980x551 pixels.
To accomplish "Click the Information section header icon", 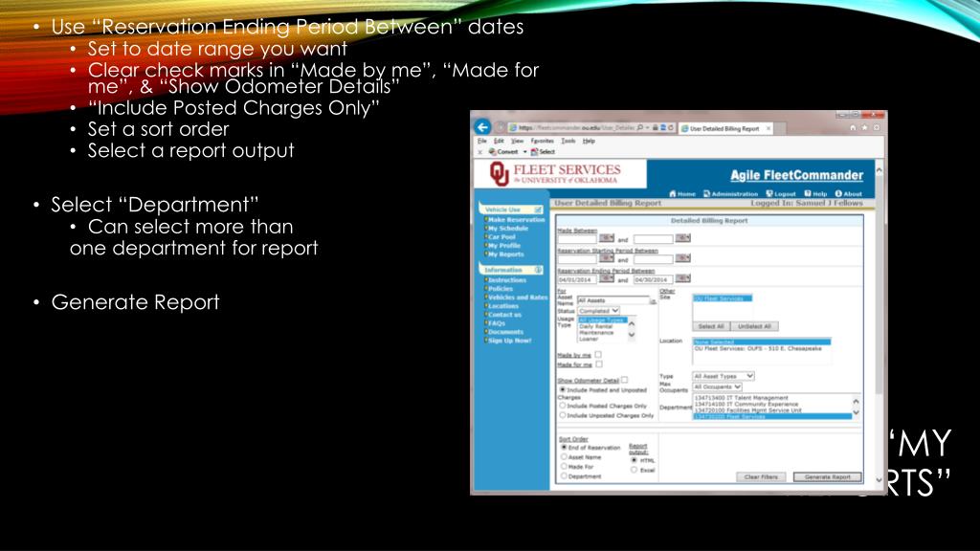I will click(x=538, y=270).
